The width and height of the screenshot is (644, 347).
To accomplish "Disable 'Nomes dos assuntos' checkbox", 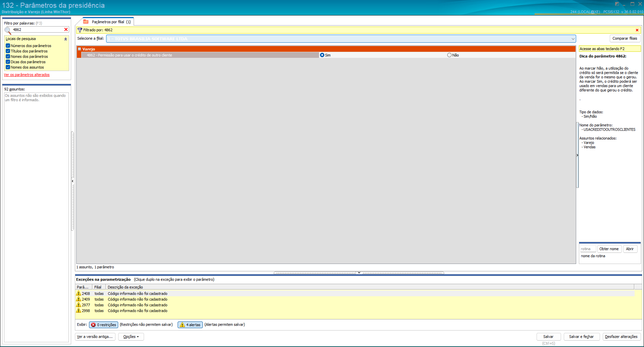I will [x=8, y=67].
